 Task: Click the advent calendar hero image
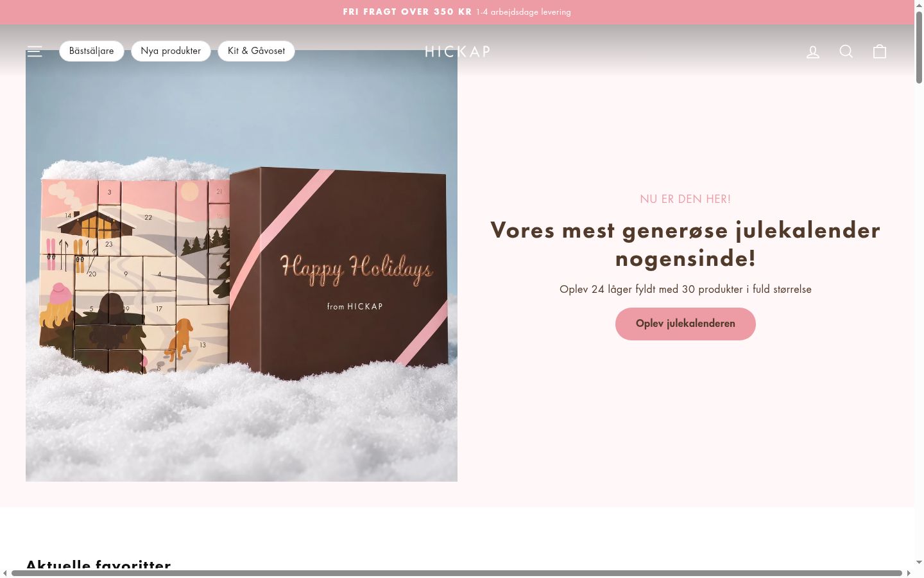point(241,266)
